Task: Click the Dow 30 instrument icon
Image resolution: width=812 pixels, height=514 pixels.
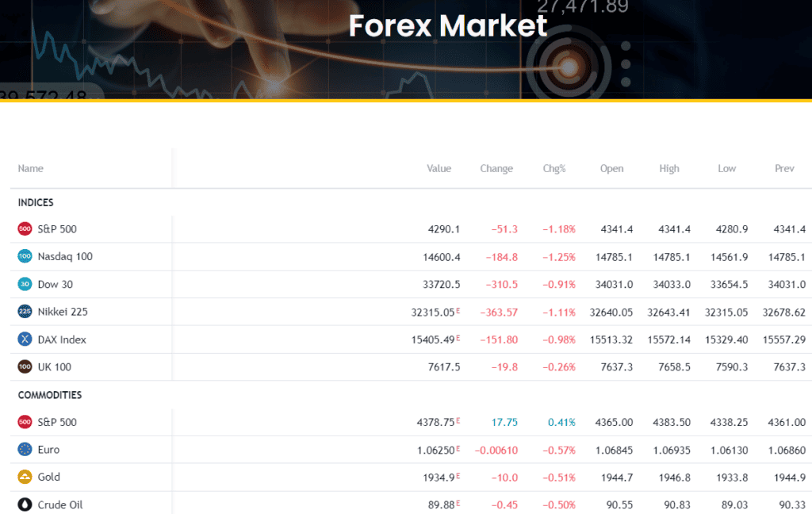Action: 25,284
